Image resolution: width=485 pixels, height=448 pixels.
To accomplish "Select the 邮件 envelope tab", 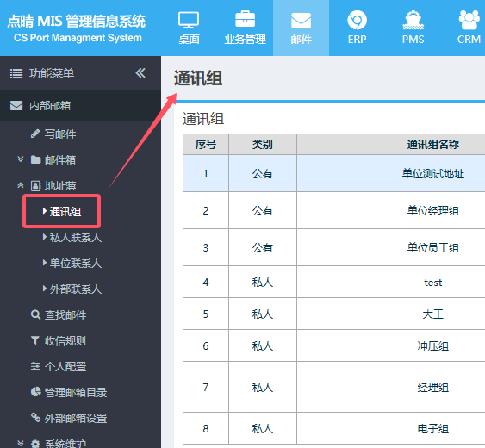I will [x=301, y=28].
